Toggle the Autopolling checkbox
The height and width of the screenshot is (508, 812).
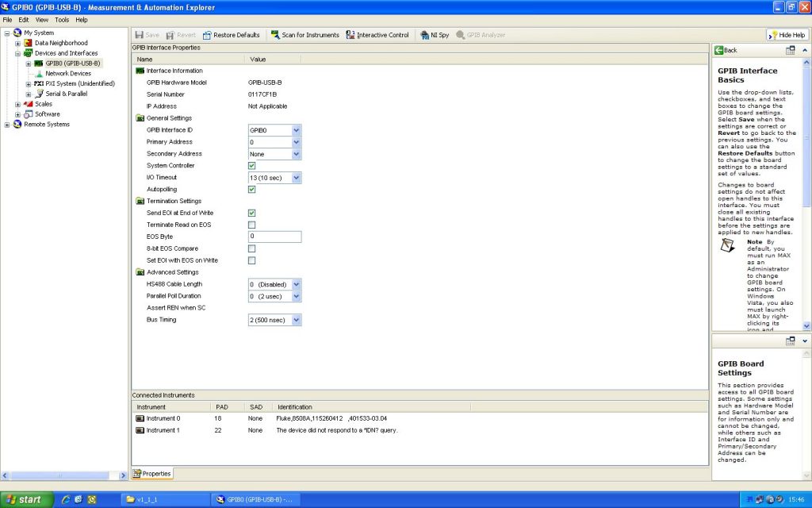252,190
